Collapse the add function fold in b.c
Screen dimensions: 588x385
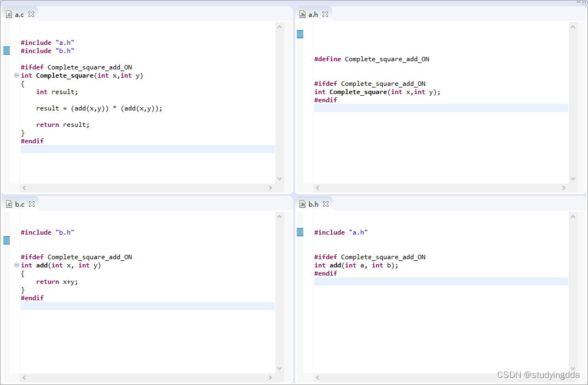pos(16,265)
